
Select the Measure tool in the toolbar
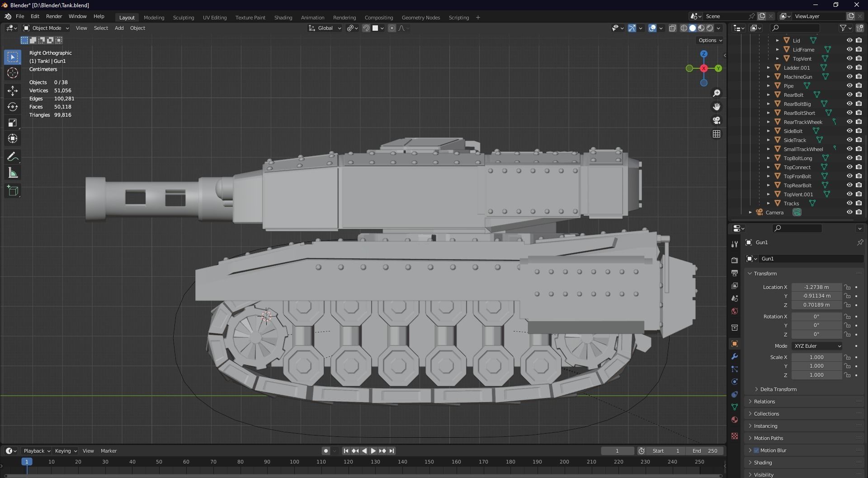coord(12,172)
